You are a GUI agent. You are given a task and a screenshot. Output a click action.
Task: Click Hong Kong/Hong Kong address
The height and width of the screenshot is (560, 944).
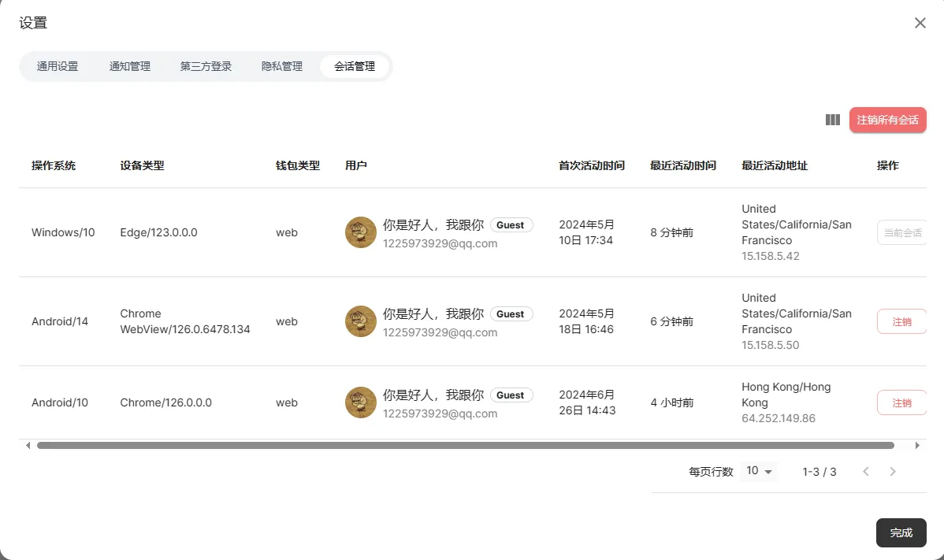(x=786, y=395)
